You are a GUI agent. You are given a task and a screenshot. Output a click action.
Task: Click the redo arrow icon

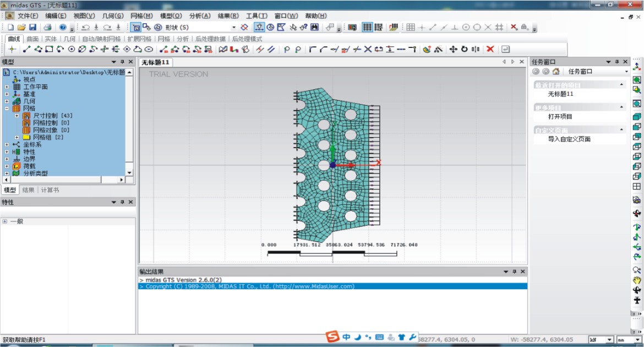107,27
